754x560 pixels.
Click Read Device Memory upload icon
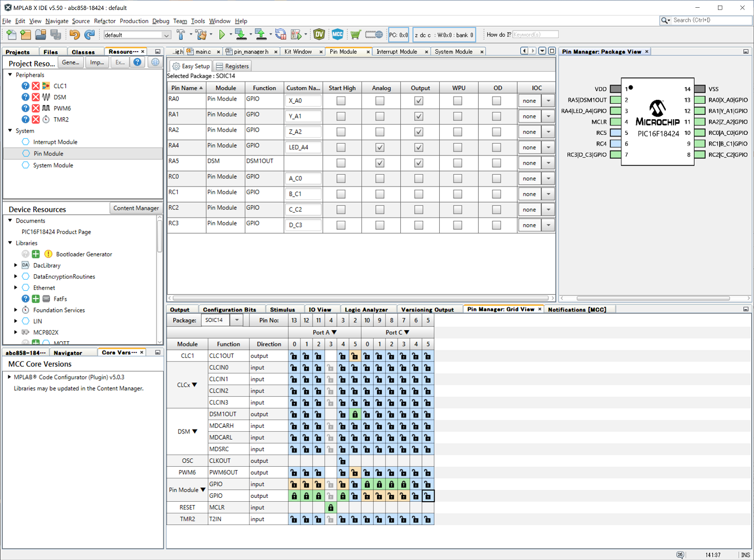(x=260, y=34)
